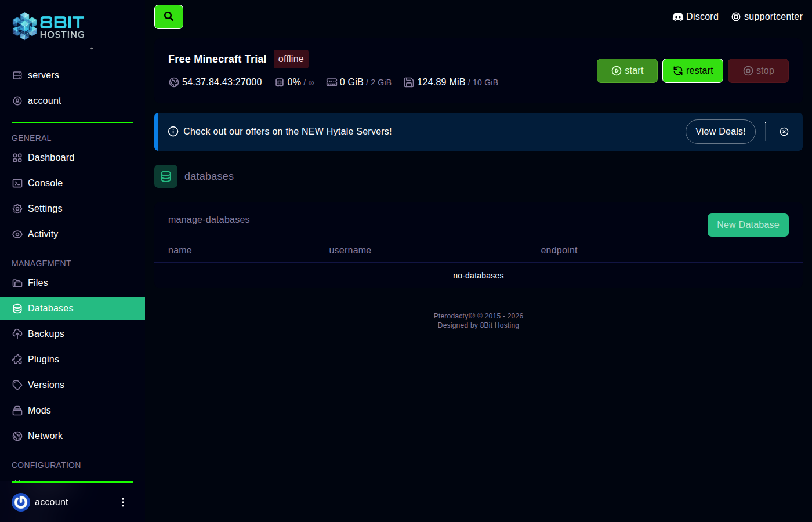
Task: Click the server address 54.37.84.43:27000
Action: (222, 82)
